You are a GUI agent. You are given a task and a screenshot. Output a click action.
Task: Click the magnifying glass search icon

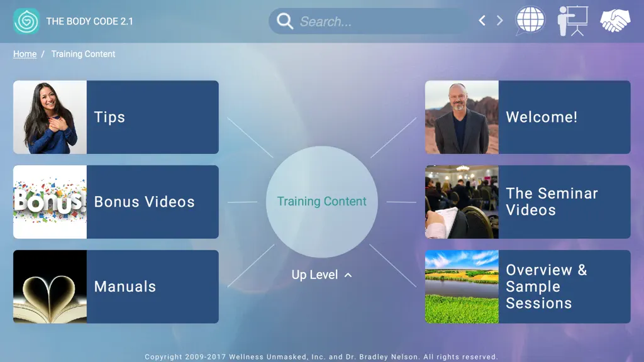coord(285,21)
